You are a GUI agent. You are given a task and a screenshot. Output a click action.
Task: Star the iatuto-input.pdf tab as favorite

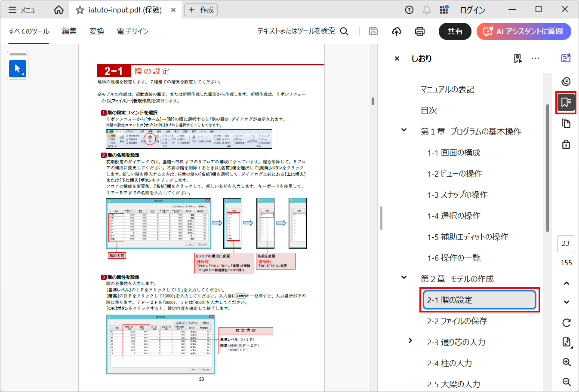click(x=80, y=10)
